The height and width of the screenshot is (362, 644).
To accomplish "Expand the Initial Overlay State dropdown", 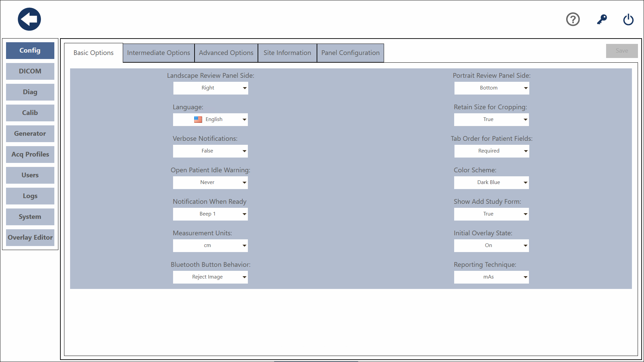I will tap(492, 246).
